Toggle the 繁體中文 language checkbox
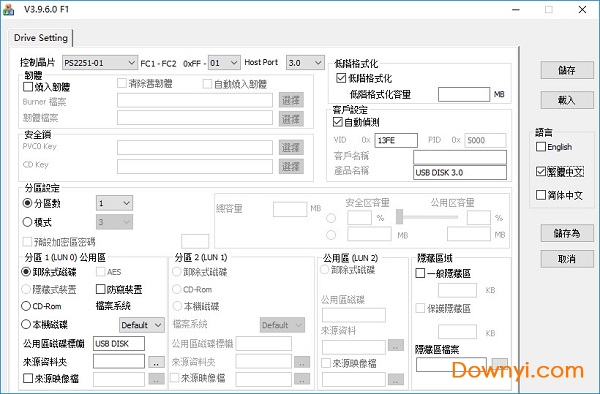The height and width of the screenshot is (394, 600). [541, 172]
